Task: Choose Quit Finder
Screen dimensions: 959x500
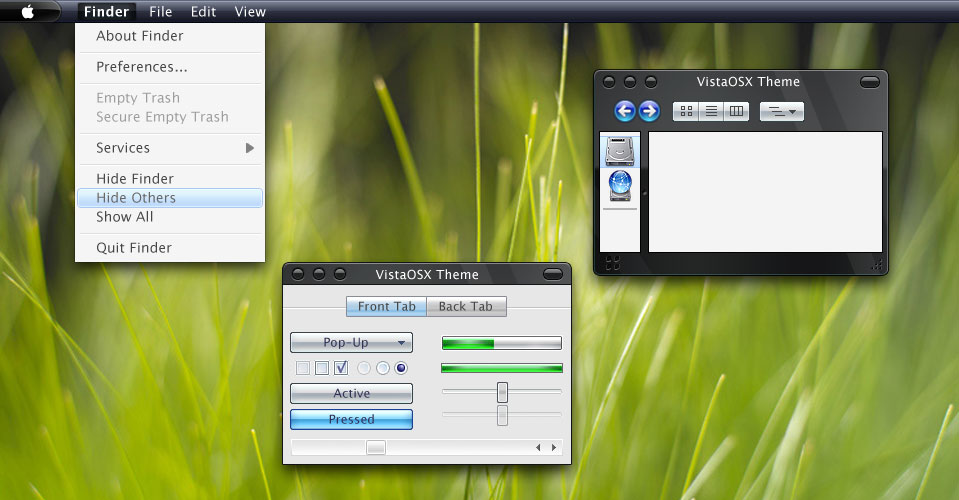Action: click(170, 248)
